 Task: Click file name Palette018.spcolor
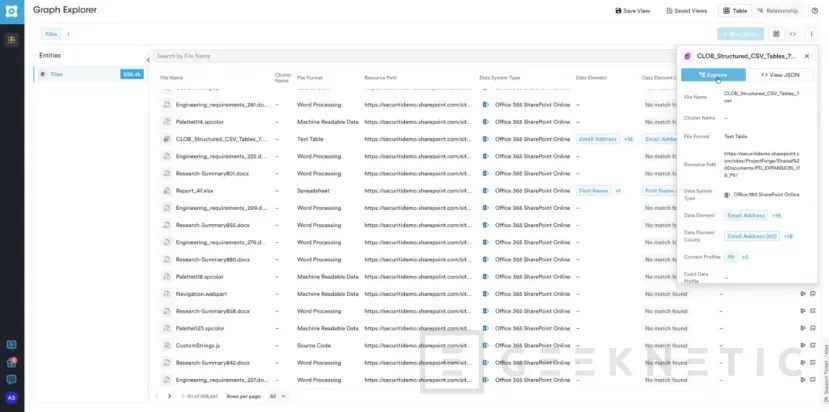199,277
